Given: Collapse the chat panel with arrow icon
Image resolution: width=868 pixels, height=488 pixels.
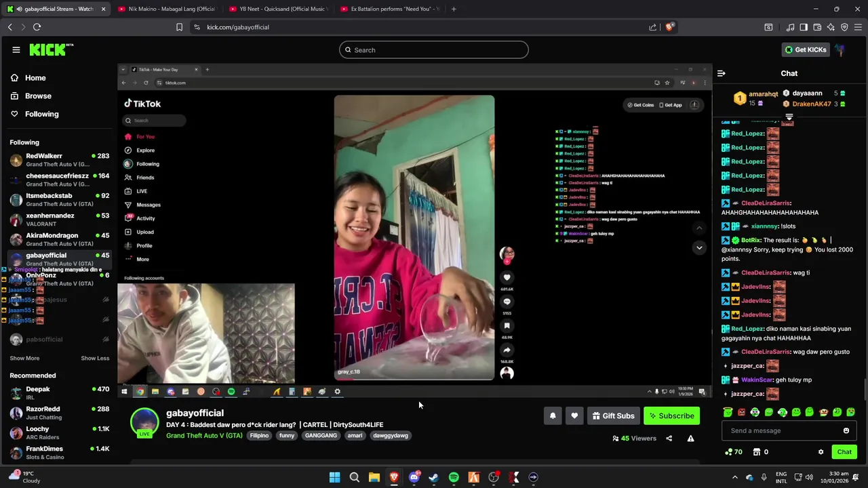Looking at the screenshot, I should [722, 73].
